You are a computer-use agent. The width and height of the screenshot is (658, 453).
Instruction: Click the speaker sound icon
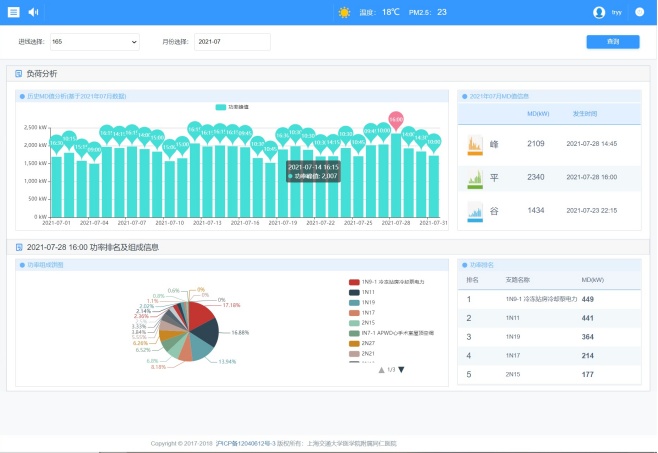pyautogui.click(x=33, y=12)
